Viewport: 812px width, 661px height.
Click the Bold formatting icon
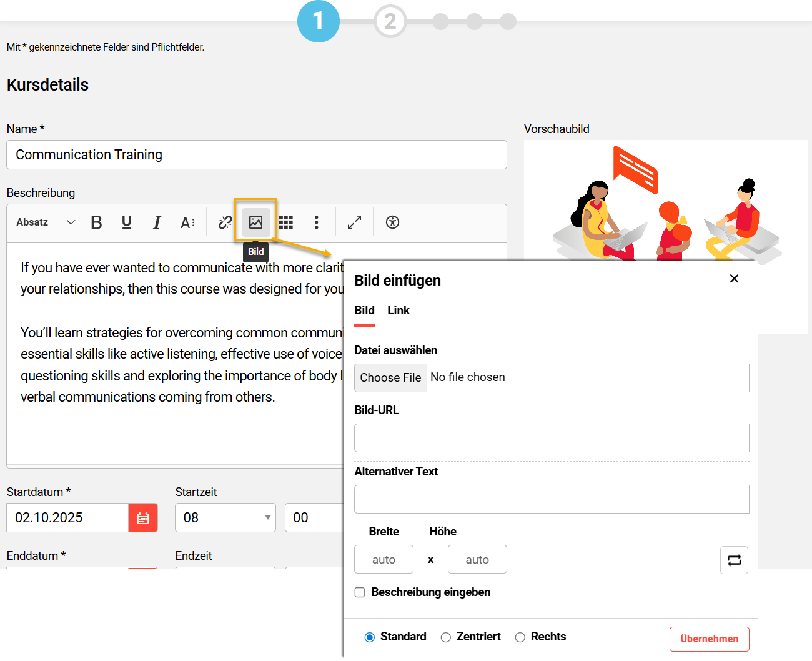coord(96,222)
